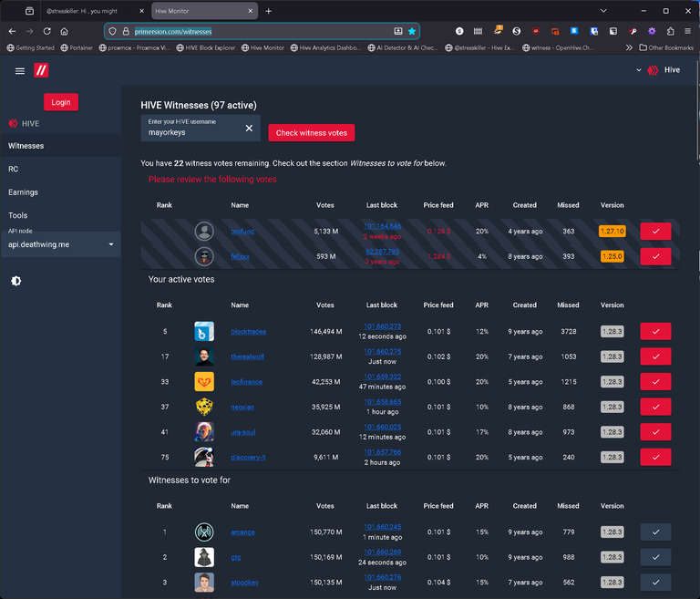The height and width of the screenshot is (599, 700).
Task: Click the bookmark star in address bar
Action: [x=412, y=31]
